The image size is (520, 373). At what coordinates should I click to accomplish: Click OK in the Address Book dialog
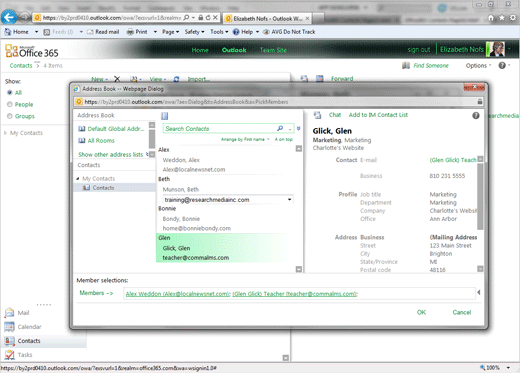pyautogui.click(x=421, y=312)
